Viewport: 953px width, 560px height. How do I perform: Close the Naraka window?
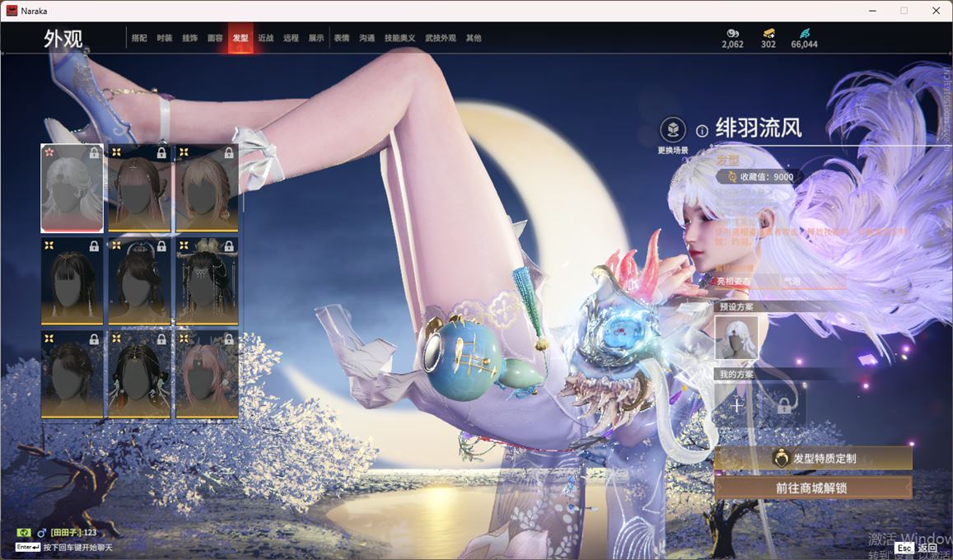[x=936, y=11]
